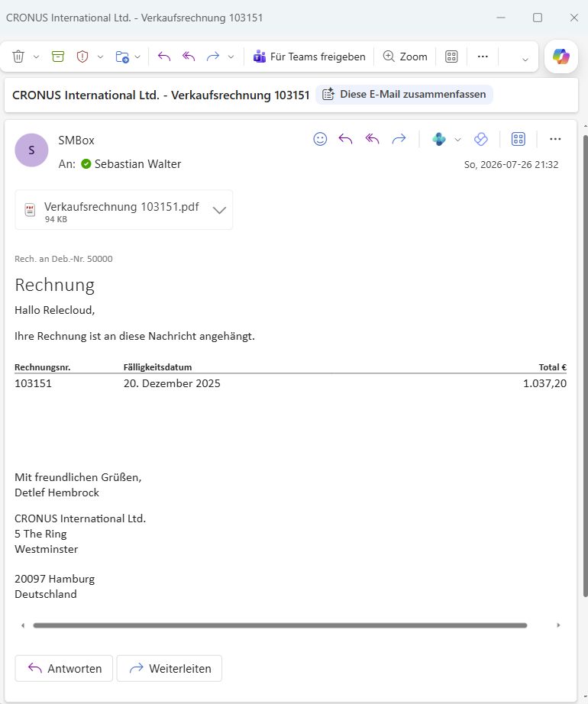Move email to folder icon
Viewport: 588px width, 704px height.
tap(122, 57)
